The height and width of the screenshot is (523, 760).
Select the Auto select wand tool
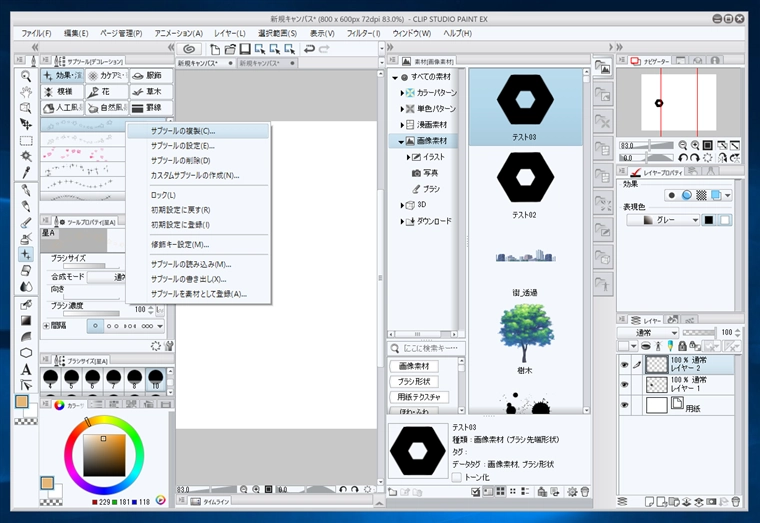tap(26, 156)
